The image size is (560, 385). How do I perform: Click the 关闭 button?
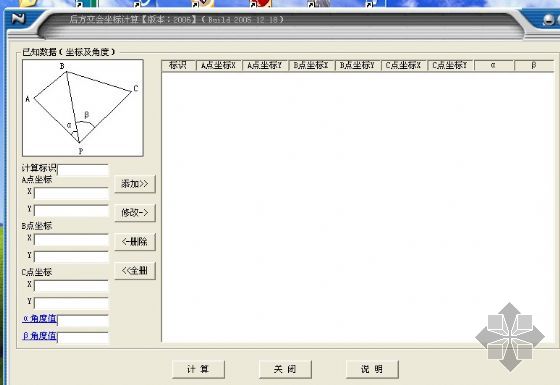click(285, 369)
